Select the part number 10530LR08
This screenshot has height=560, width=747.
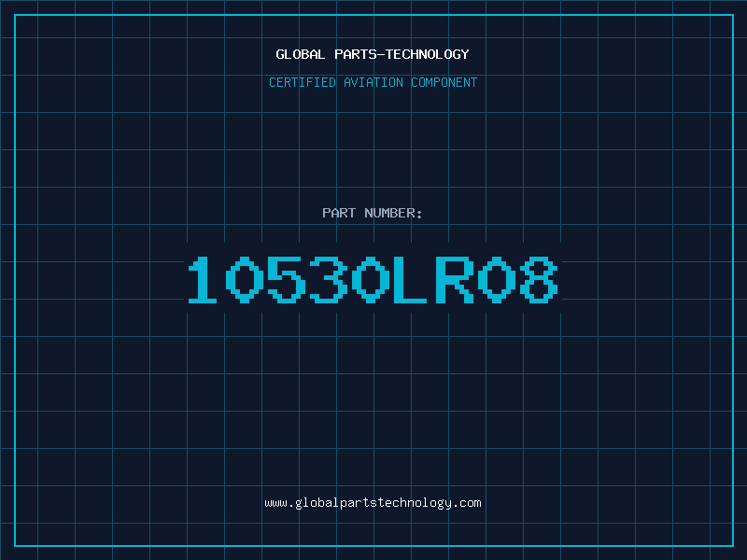tap(373, 279)
